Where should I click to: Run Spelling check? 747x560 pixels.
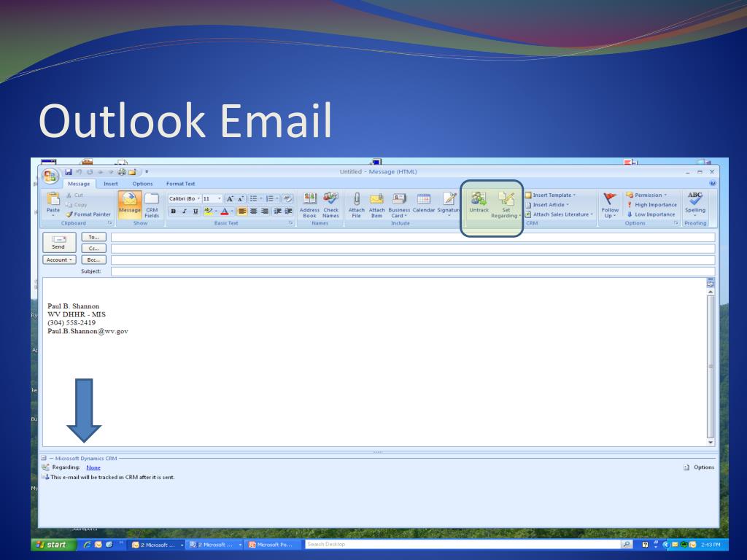[695, 204]
